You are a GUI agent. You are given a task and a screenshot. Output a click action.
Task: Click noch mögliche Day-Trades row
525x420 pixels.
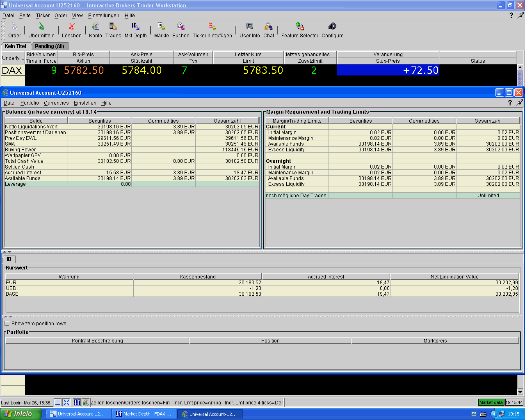point(393,196)
